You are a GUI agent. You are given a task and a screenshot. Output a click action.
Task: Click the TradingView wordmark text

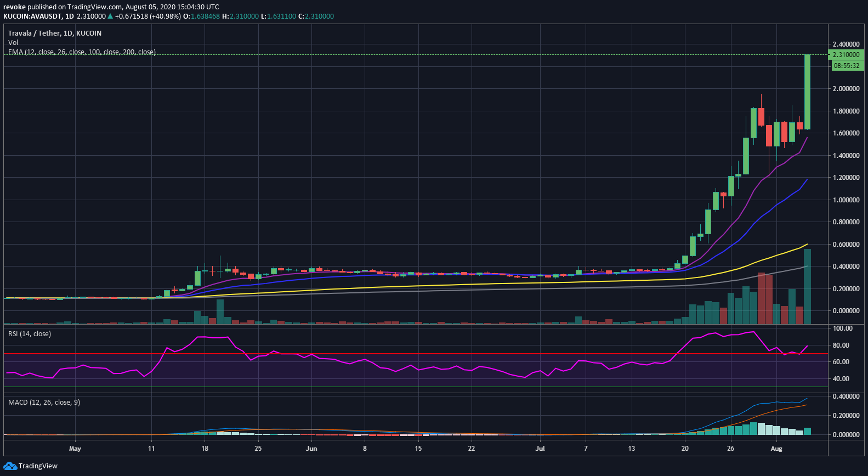(x=38, y=466)
